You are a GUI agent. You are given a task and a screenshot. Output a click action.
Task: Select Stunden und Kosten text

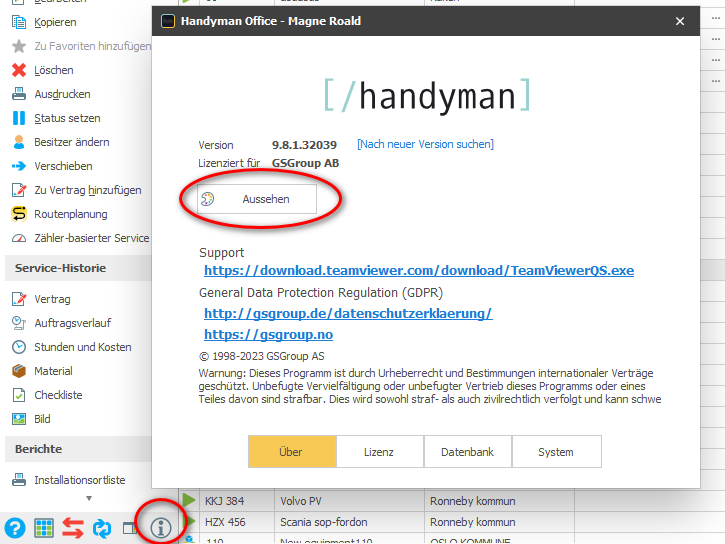83,347
